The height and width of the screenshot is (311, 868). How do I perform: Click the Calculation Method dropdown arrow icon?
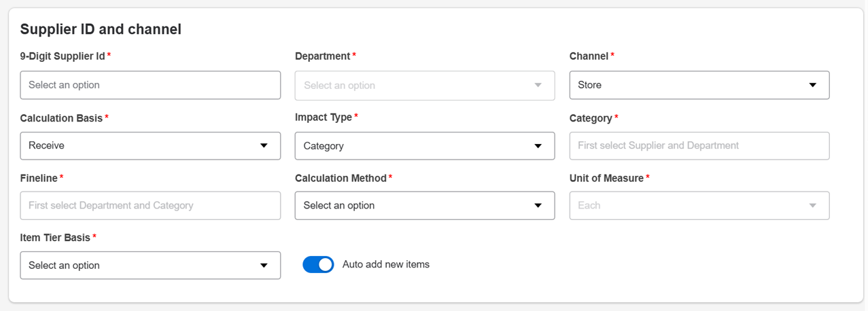[538, 206]
